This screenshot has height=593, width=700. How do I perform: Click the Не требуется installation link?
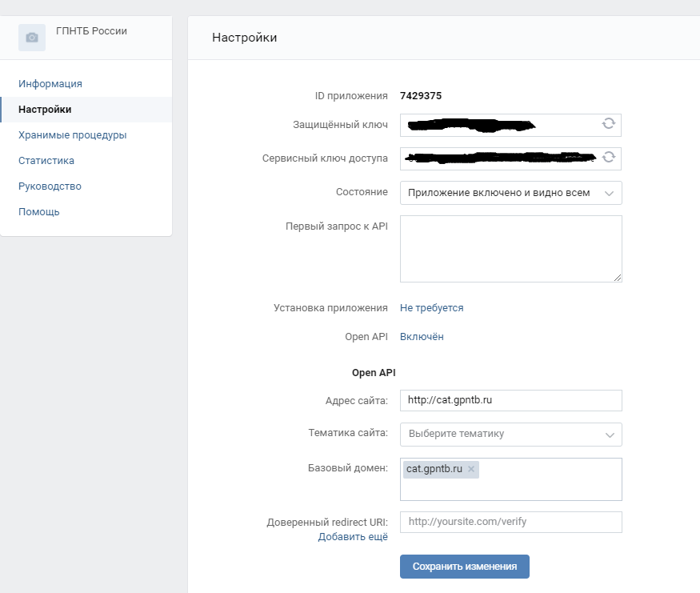tap(431, 308)
